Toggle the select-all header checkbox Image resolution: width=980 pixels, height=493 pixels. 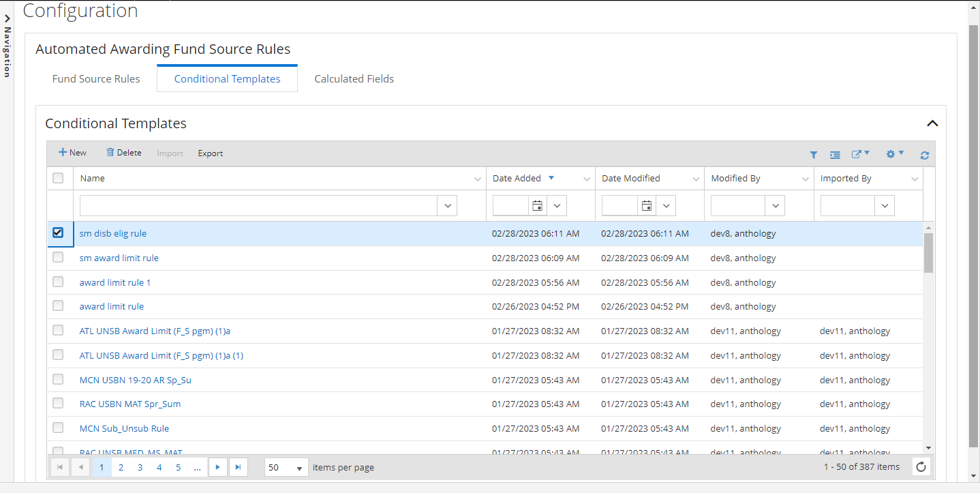58,178
